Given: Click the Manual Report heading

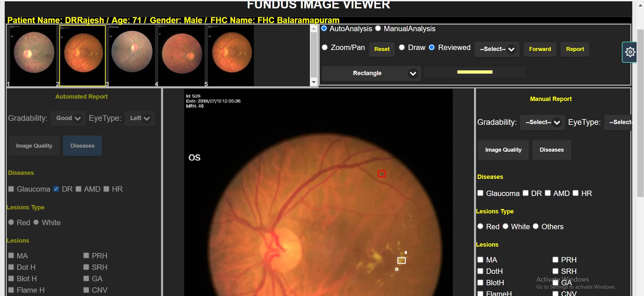Looking at the screenshot, I should tap(551, 99).
